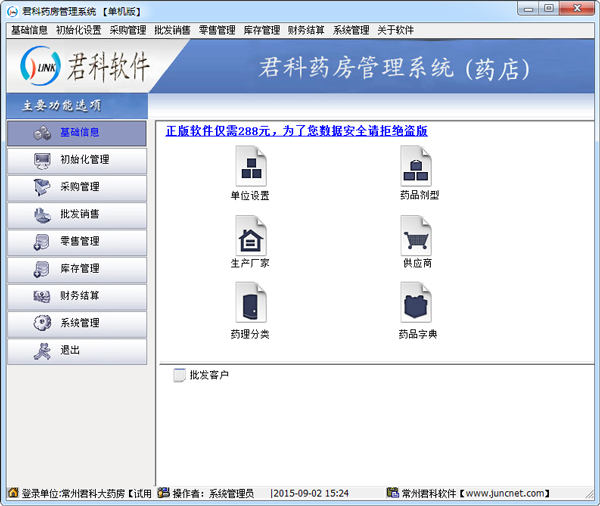Open 零售管理 in the sidebar
This screenshot has height=506, width=600.
77,242
